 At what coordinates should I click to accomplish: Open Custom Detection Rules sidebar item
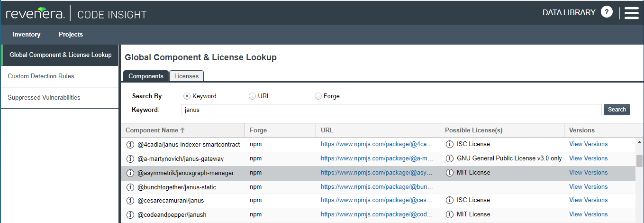[x=59, y=76]
